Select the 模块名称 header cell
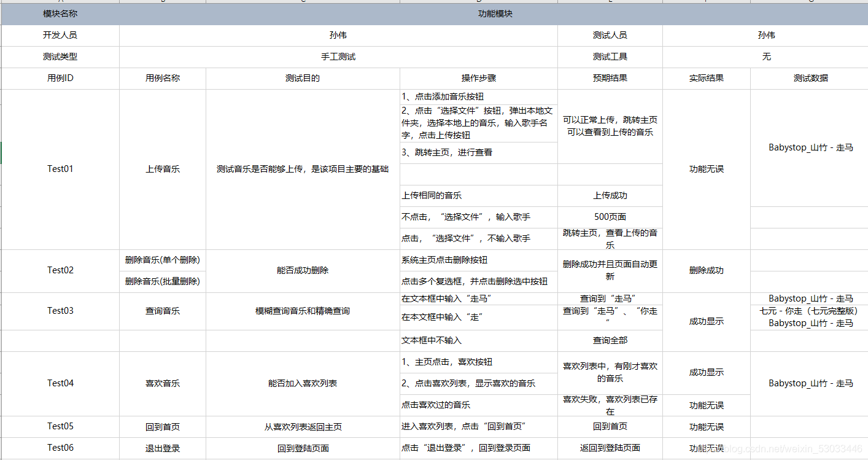This screenshot has width=868, height=460. 60,14
